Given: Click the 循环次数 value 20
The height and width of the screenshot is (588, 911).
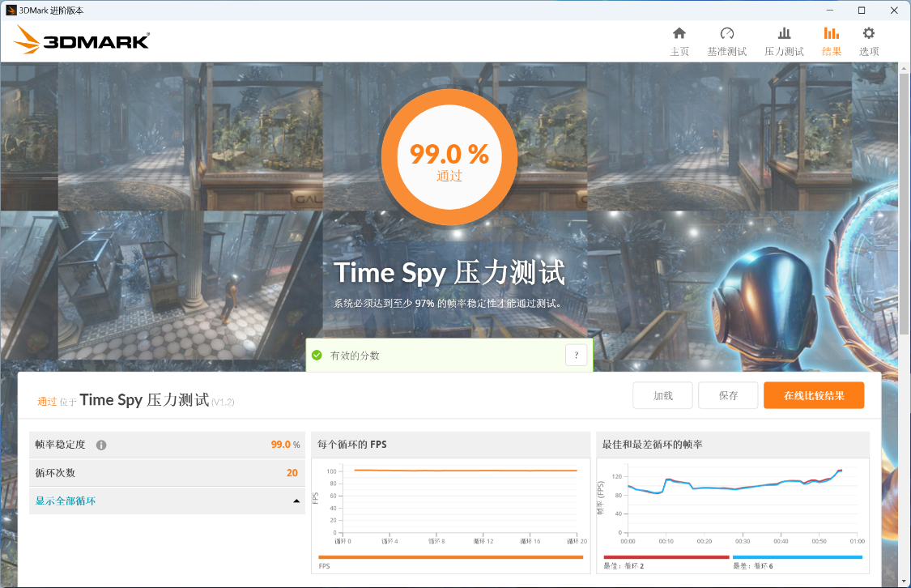Looking at the screenshot, I should click(x=292, y=473).
